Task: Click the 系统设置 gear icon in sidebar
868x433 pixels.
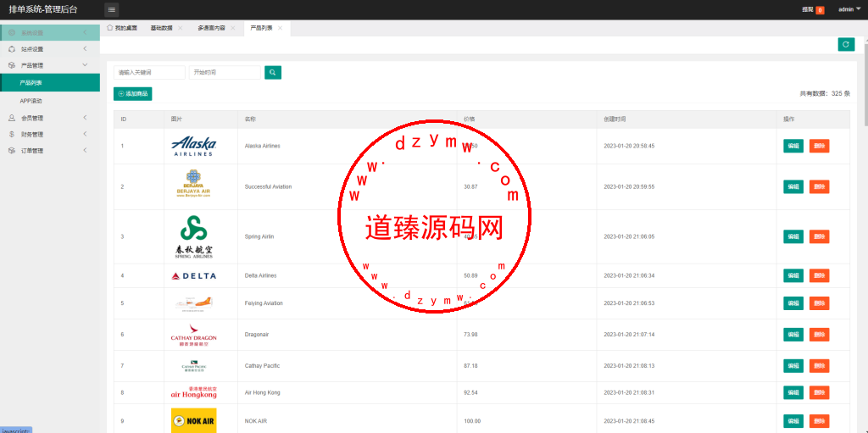Action: (x=12, y=33)
